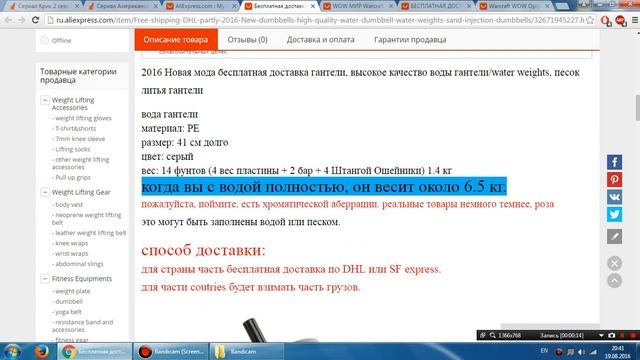Open the Action Center flag tray icon
The image size is (640, 360).
coord(570,352)
